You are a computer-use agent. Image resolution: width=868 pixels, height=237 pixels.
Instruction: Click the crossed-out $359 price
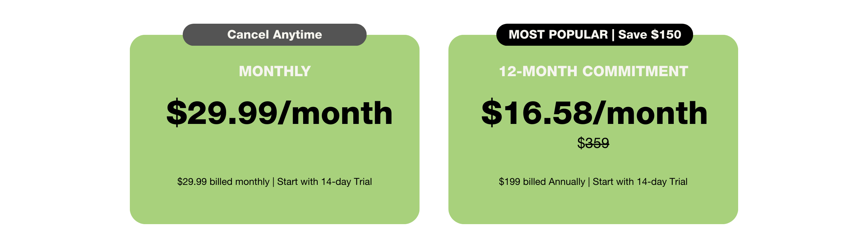(x=593, y=143)
